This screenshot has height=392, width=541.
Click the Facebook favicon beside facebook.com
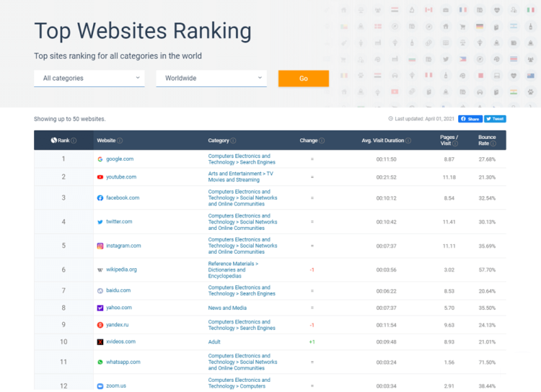(100, 198)
